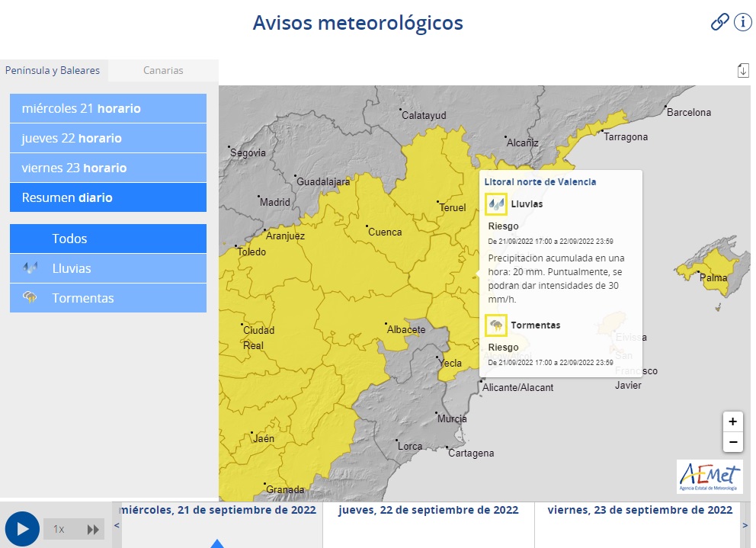Click the download map icon above the map
Viewport: 756px width, 548px height.
point(744,69)
